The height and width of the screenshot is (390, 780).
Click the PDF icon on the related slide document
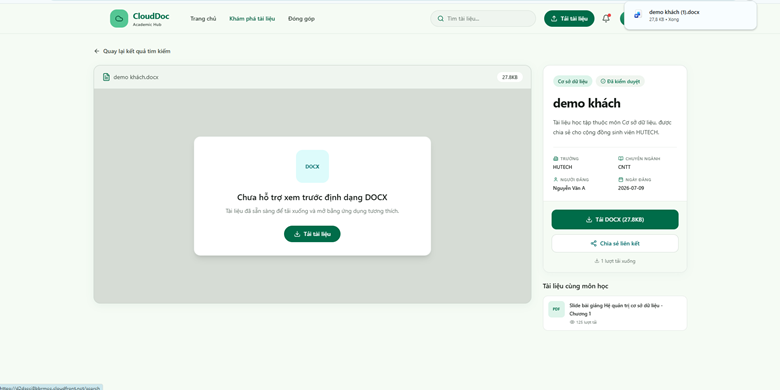(556, 309)
